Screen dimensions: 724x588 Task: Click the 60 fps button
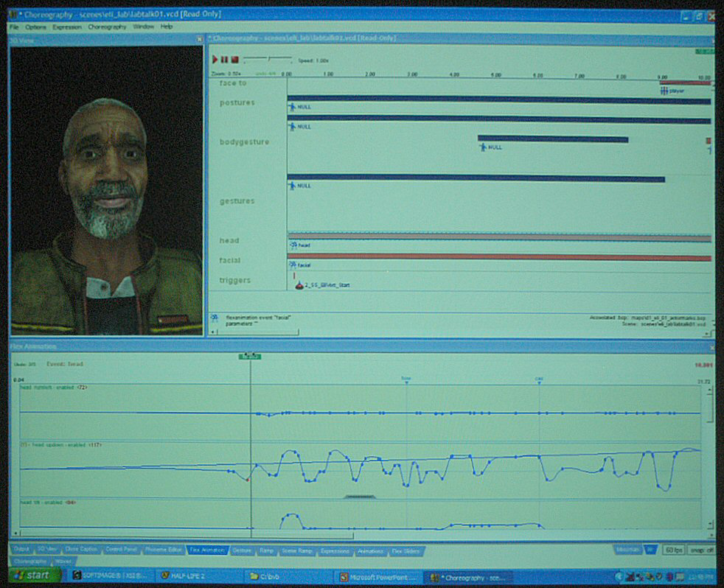click(x=672, y=550)
